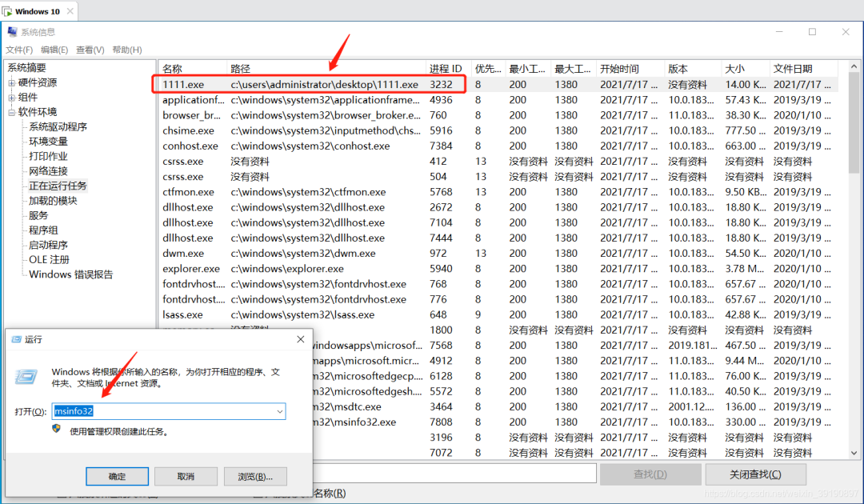Sort by the 大小 column header
864x504 pixels.
pos(745,68)
